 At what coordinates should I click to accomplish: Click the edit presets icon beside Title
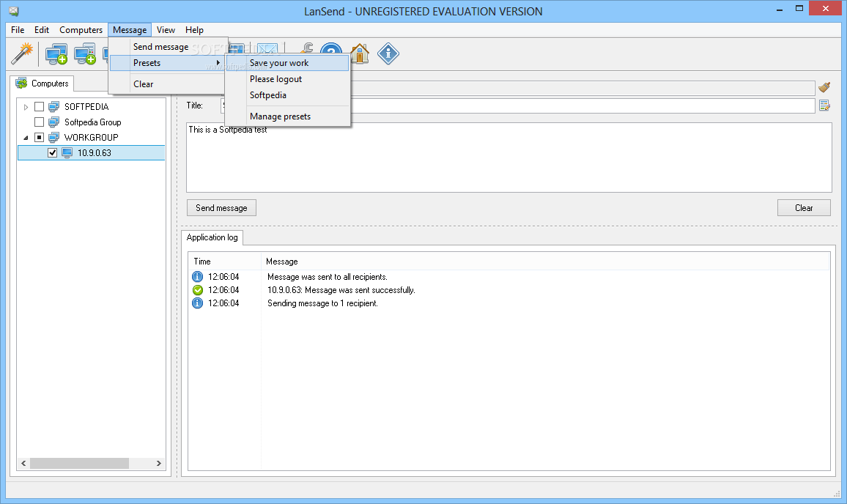tap(824, 105)
